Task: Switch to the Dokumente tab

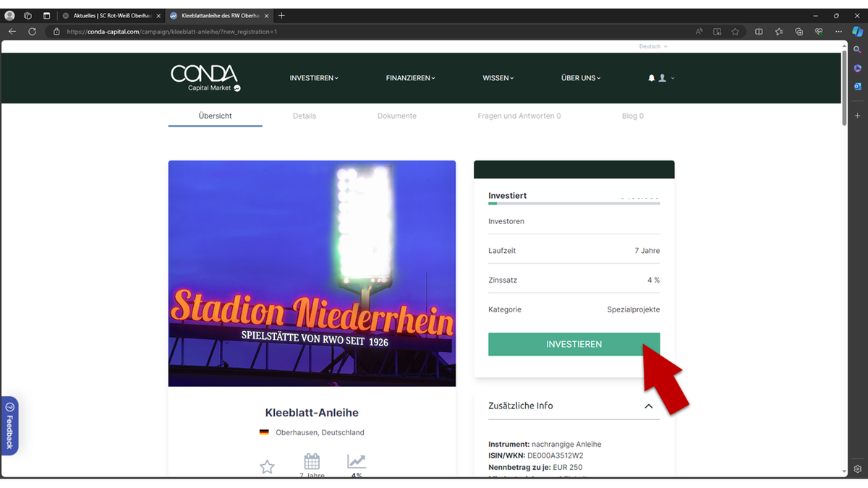Action: (397, 116)
